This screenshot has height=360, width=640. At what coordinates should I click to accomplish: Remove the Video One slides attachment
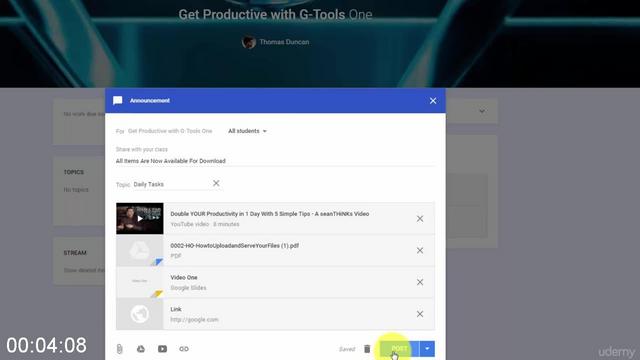[420, 282]
